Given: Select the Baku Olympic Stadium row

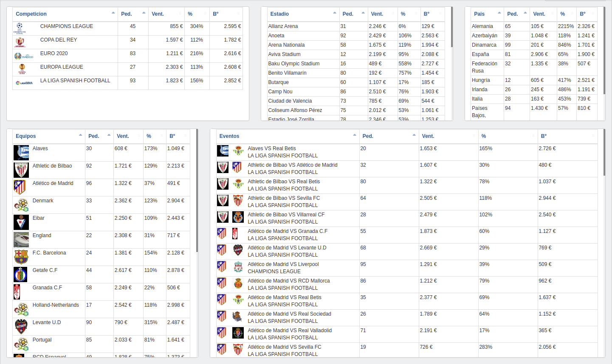Looking at the screenshot, I should pos(356,64).
